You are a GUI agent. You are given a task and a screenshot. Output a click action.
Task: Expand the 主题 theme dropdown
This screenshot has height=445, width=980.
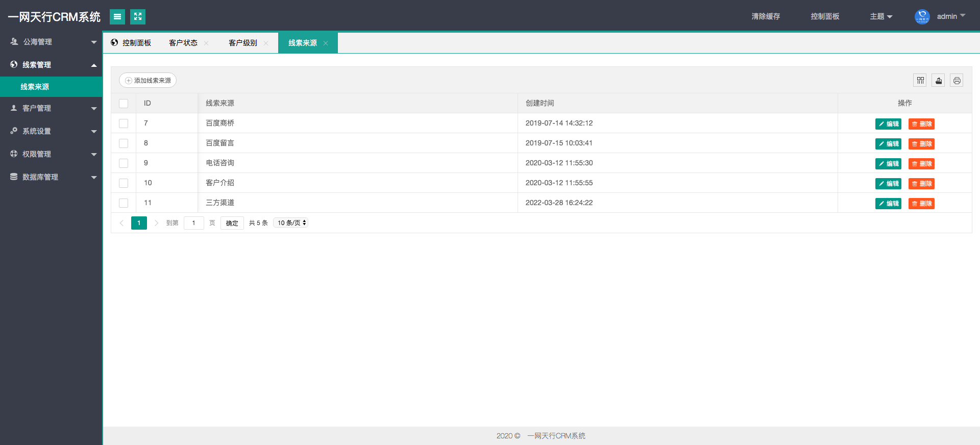[881, 17]
